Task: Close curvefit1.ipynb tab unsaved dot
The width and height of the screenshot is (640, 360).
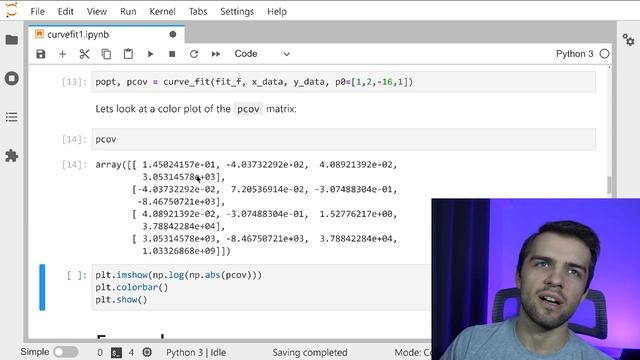Action: tap(173, 34)
